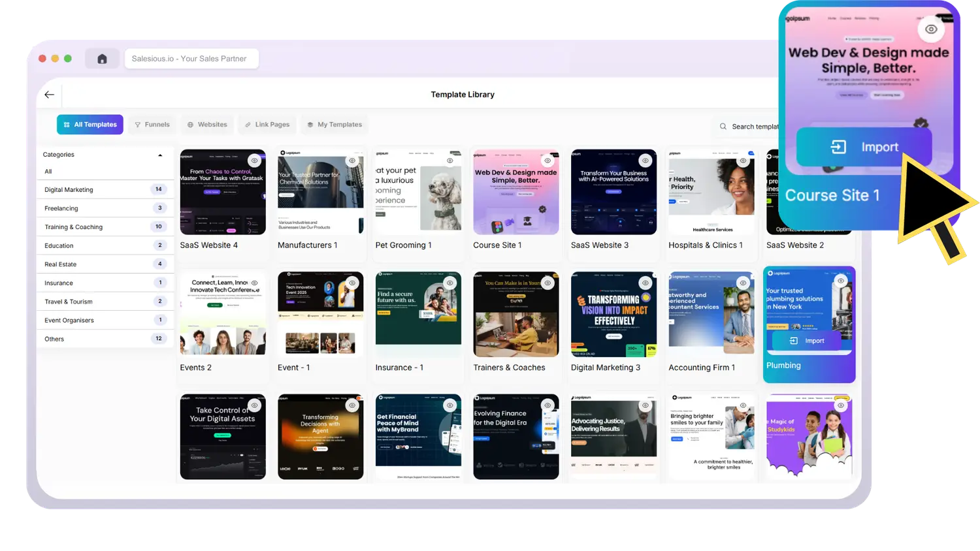Open the My Templates tab

[x=335, y=125]
